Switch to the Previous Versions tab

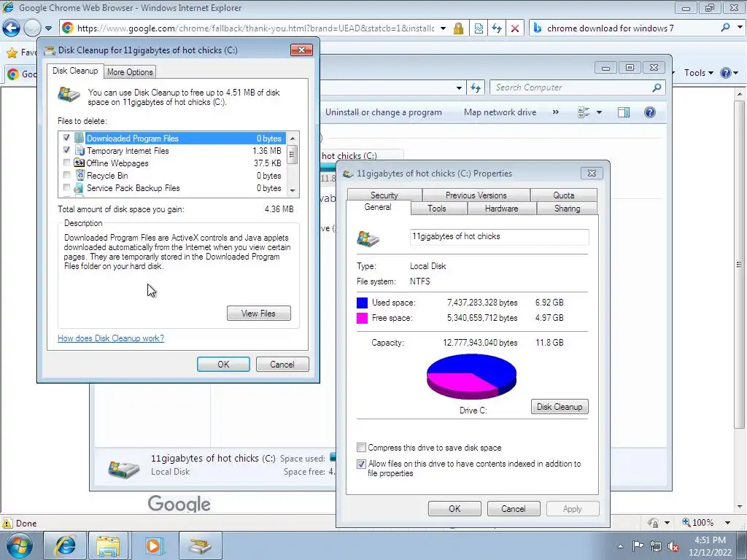coord(476,195)
